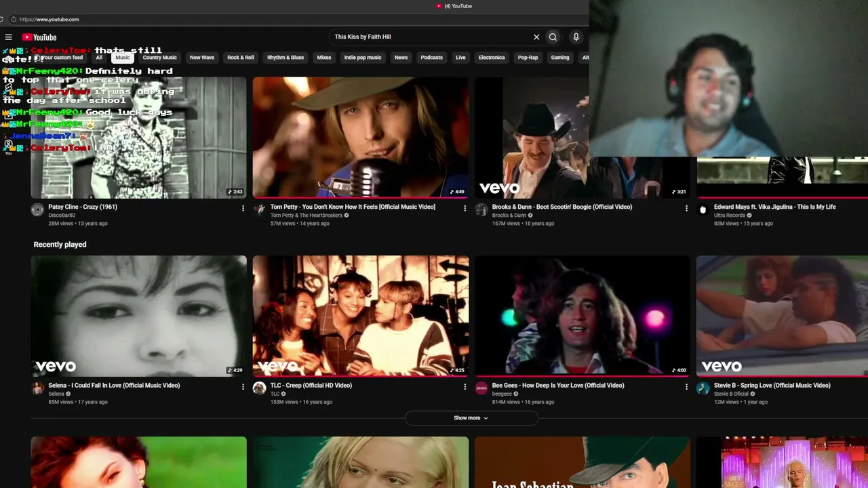Play the Tom Petty video thumbnail
The width and height of the screenshot is (868, 488).
(x=360, y=138)
